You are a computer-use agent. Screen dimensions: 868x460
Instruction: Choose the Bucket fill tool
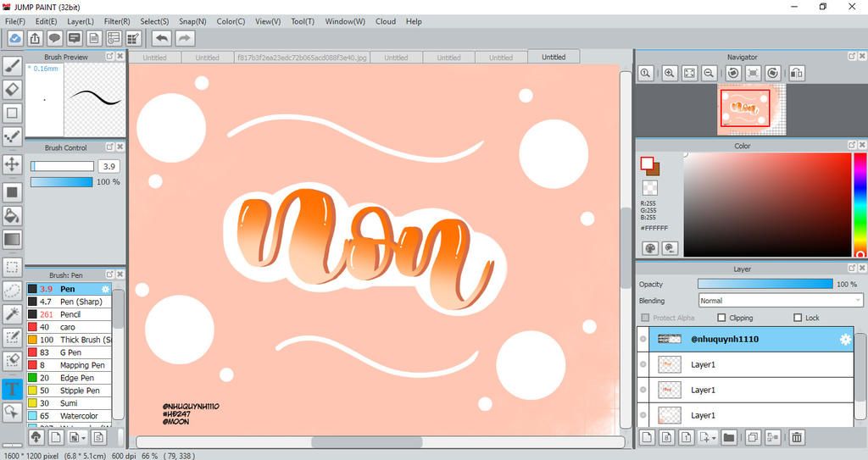pyautogui.click(x=12, y=216)
